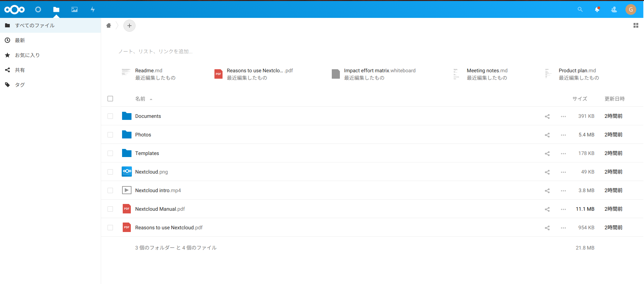Open the Photos app icon in header
This screenshot has height=284, width=644.
click(x=75, y=9)
